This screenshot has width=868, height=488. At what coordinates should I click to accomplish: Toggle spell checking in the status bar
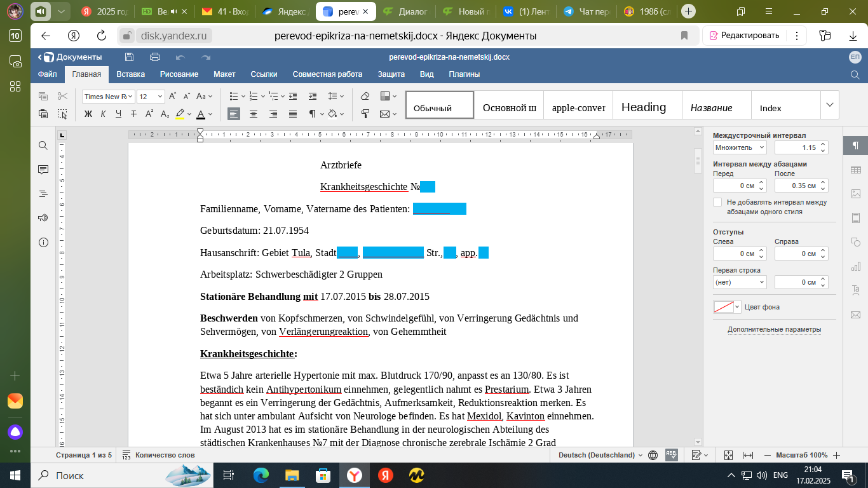point(671,455)
